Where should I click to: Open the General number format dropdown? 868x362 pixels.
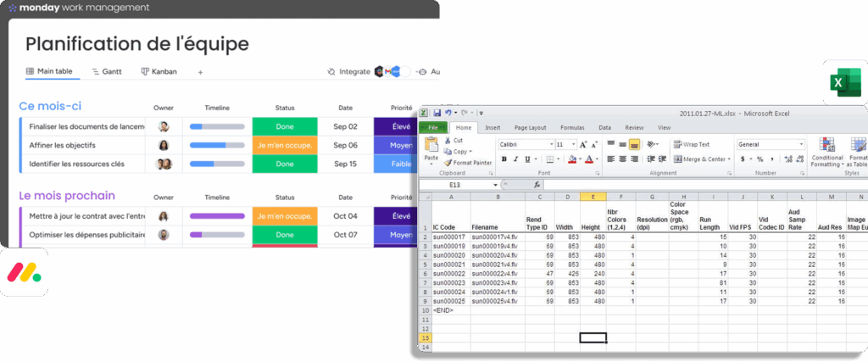coord(801,144)
